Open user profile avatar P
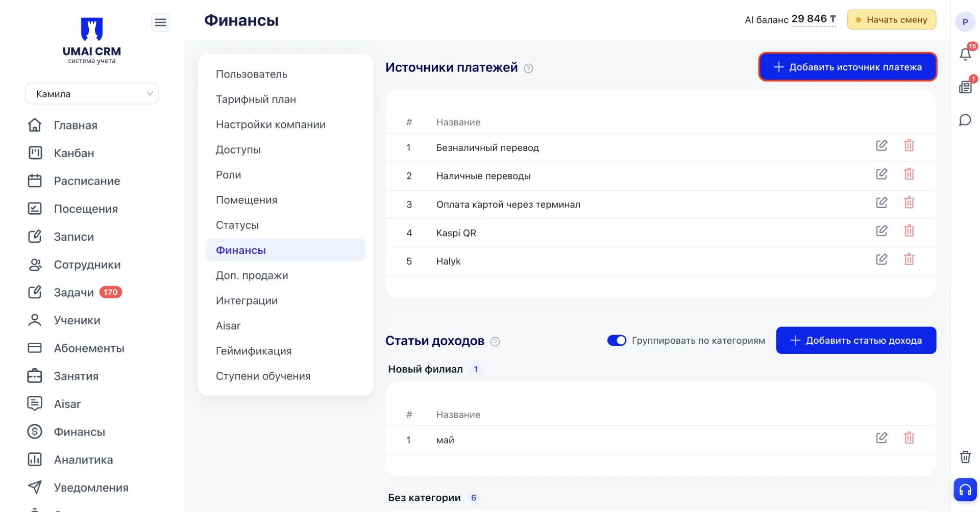 click(x=965, y=22)
